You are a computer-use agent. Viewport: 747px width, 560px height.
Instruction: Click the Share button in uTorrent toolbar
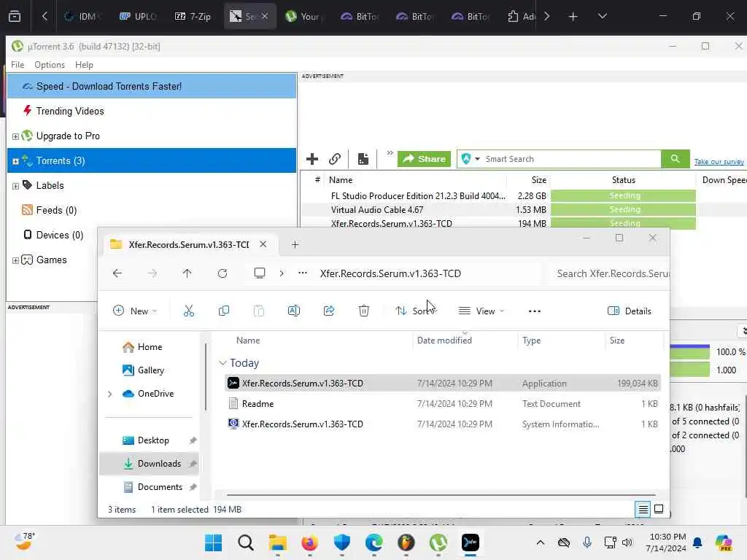[424, 159]
